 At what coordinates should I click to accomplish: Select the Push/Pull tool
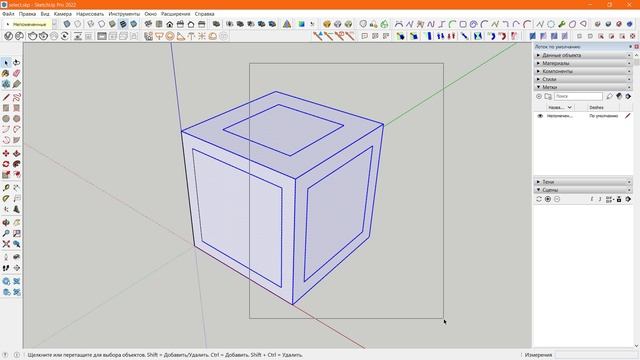(x=16, y=153)
